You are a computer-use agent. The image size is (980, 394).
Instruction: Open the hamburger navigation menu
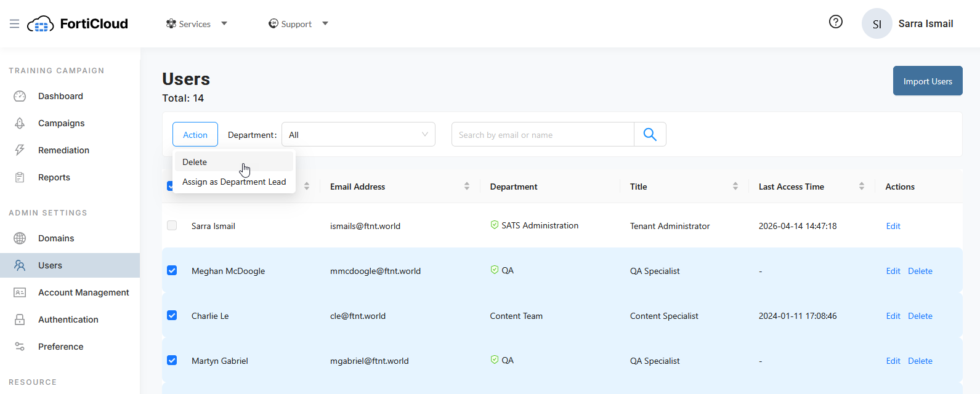point(14,24)
